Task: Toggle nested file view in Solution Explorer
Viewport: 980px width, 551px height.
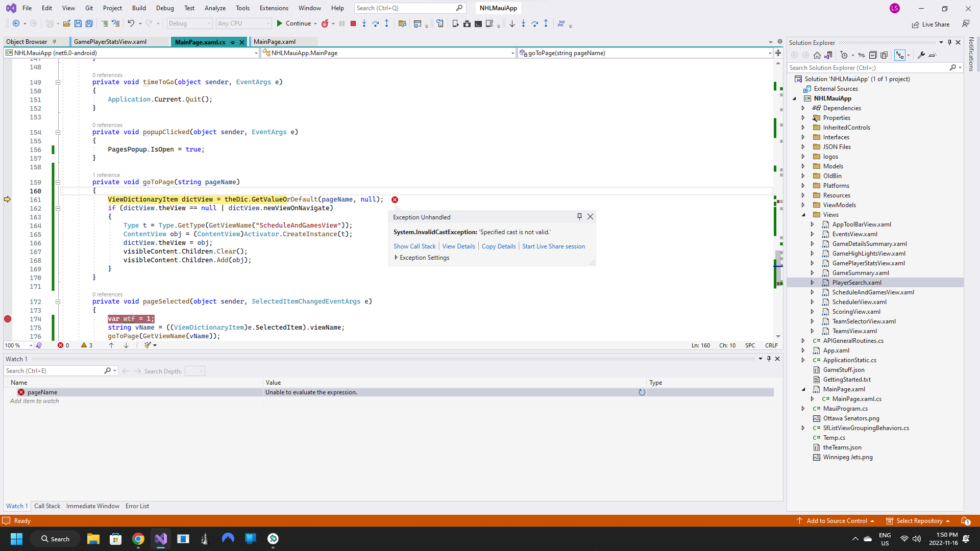Action: 900,55
